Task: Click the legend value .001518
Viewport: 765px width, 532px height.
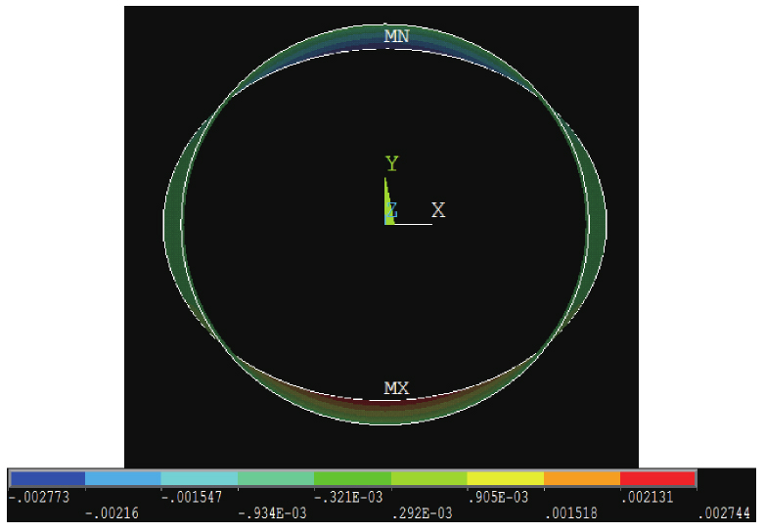Action: point(571,513)
